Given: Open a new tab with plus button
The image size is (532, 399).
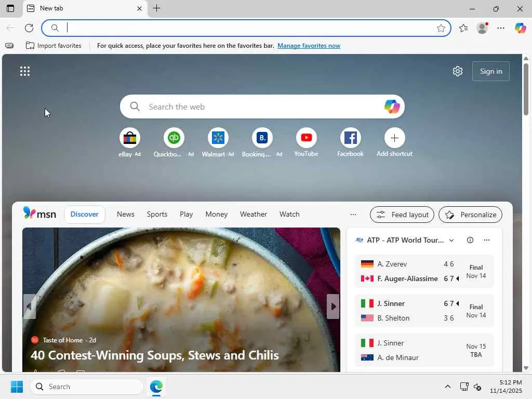Looking at the screenshot, I should [156, 8].
